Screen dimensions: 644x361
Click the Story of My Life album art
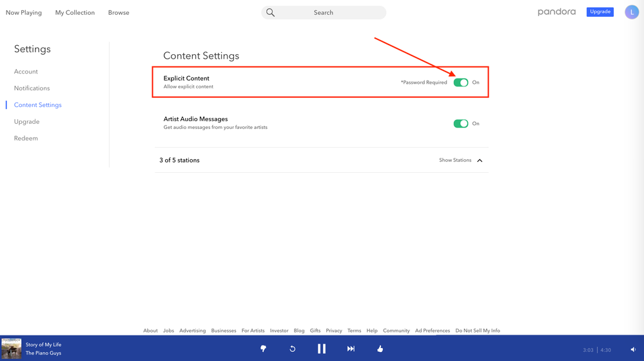pos(12,349)
